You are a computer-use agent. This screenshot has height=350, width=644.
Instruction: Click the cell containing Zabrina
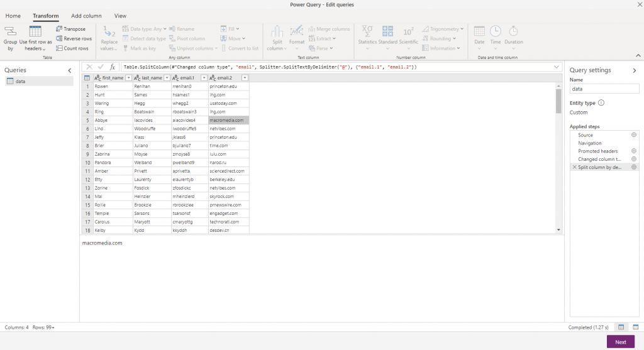(x=113, y=155)
